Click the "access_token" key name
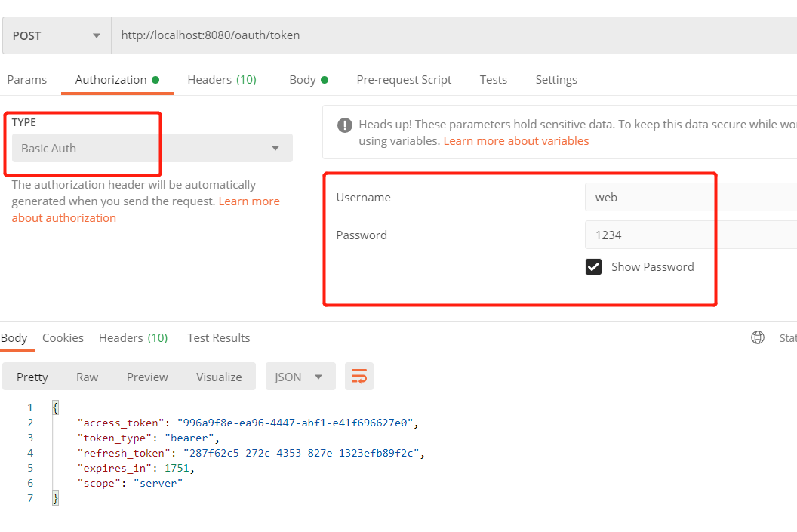The height and width of the screenshot is (532, 797). pos(121,423)
